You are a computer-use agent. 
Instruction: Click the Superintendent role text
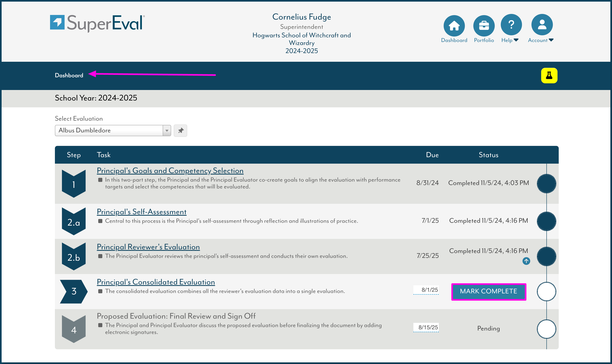[x=302, y=27]
